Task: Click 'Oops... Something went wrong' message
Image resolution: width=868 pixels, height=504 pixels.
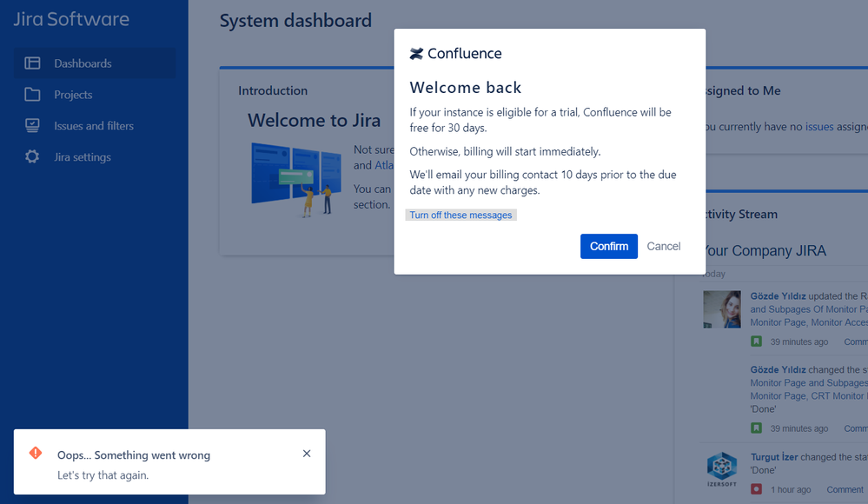Action: coord(134,455)
